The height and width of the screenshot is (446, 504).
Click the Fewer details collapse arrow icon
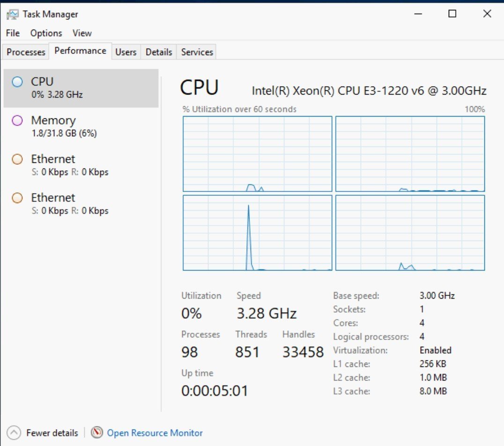(14, 432)
